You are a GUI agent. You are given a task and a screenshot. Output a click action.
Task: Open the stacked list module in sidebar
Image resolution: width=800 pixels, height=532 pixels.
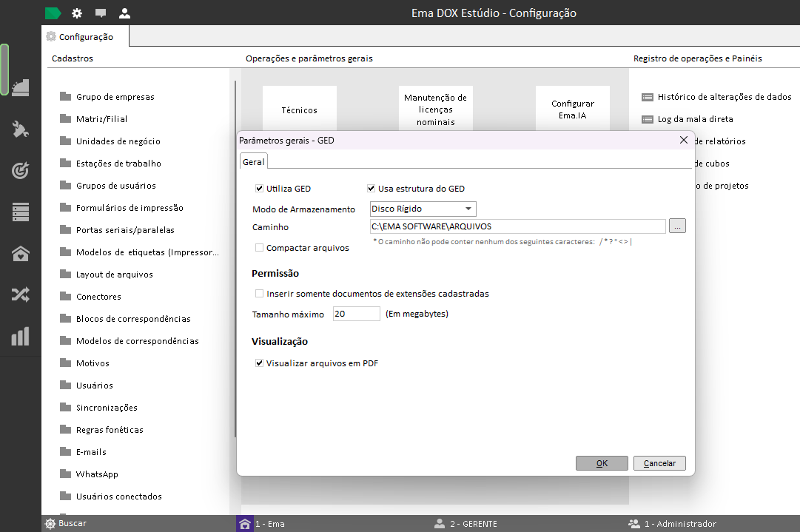(21, 212)
